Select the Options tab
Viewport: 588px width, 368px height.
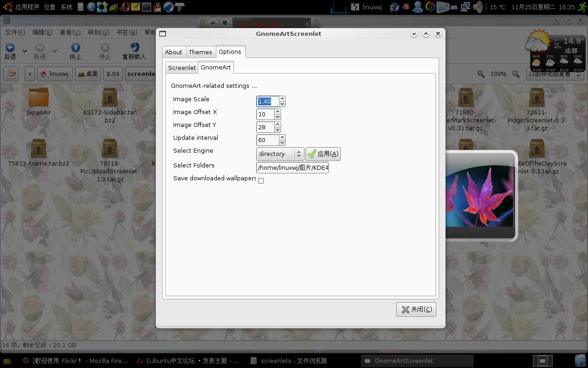tap(230, 52)
